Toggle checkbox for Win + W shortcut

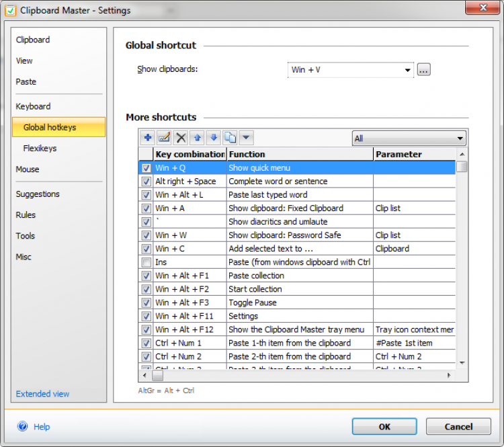point(146,235)
